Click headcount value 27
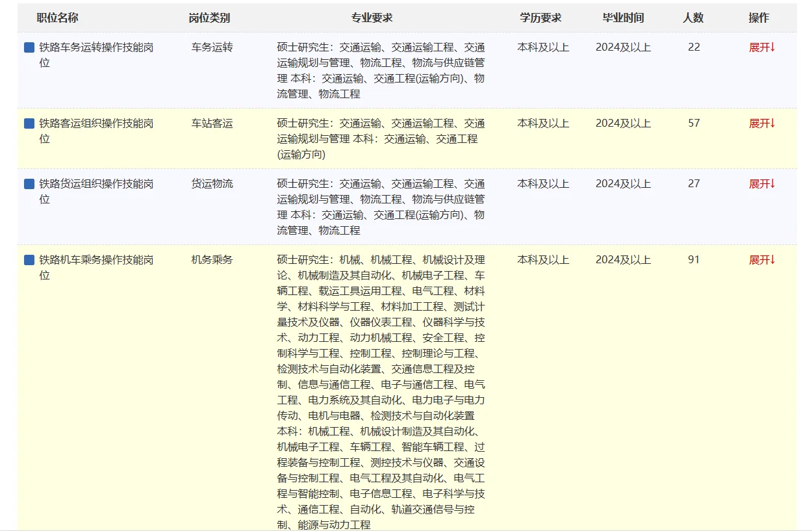The height and width of the screenshot is (531, 812). pos(694,184)
